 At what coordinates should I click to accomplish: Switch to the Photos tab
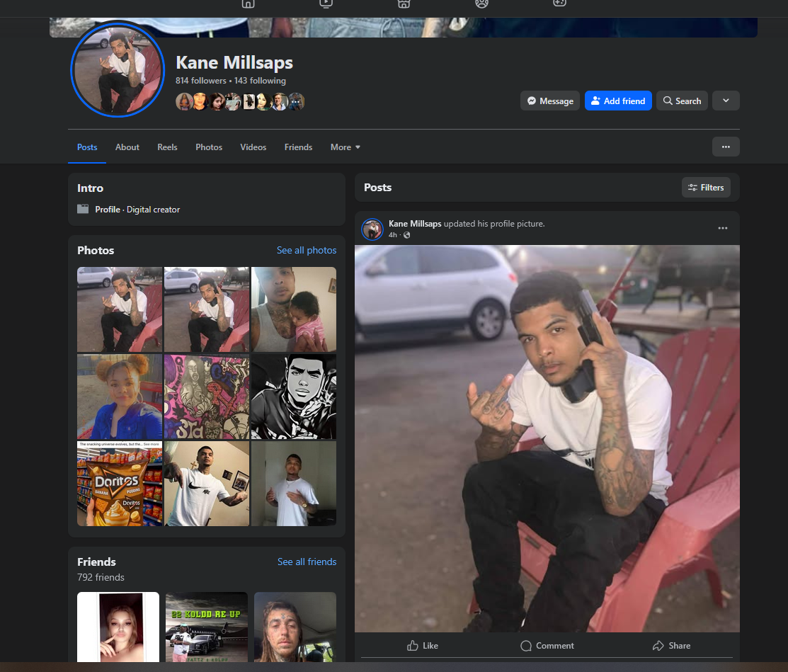[209, 147]
